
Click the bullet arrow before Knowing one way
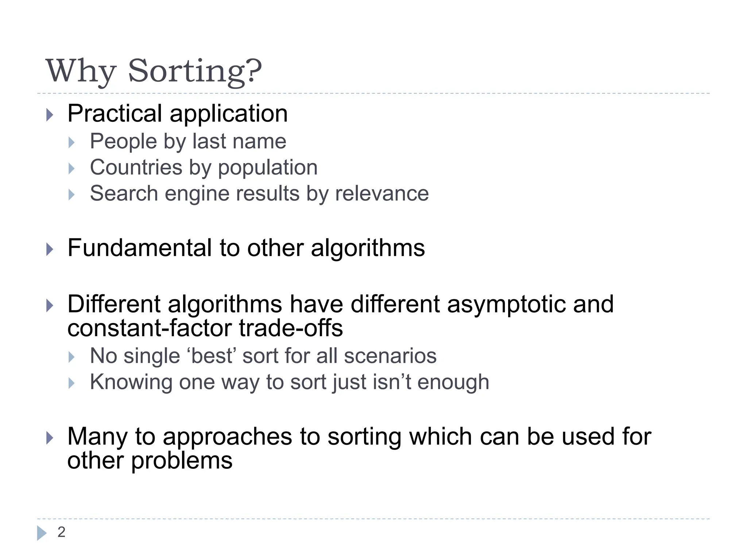pos(71,384)
